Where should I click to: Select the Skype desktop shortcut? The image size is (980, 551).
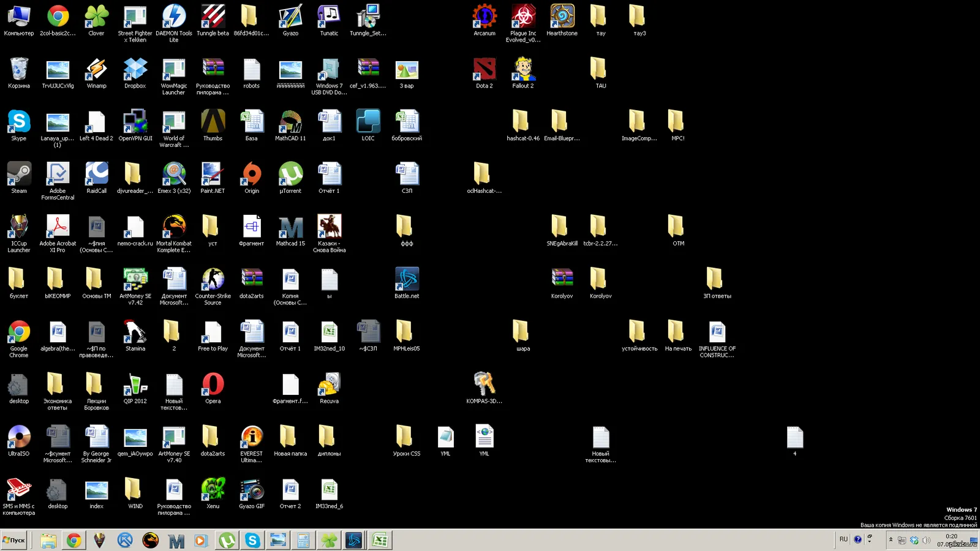(x=19, y=126)
